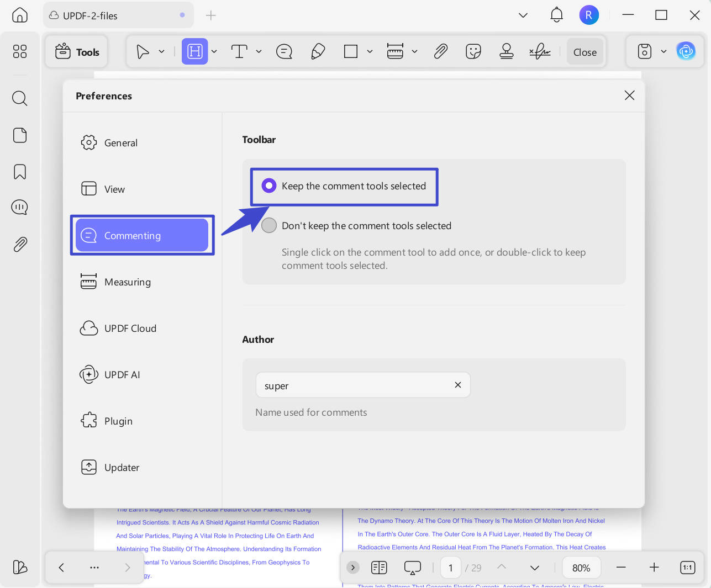Go to the previous page arrow

(x=502, y=566)
